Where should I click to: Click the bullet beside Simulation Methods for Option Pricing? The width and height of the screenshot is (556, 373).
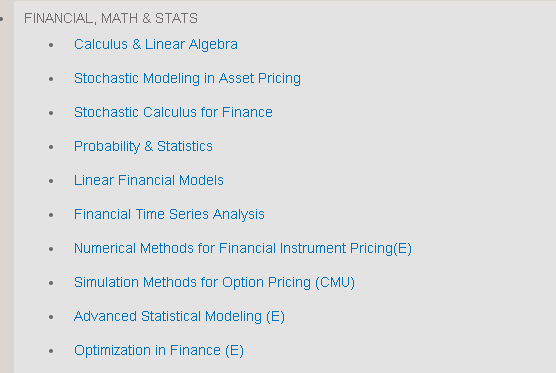click(51, 283)
